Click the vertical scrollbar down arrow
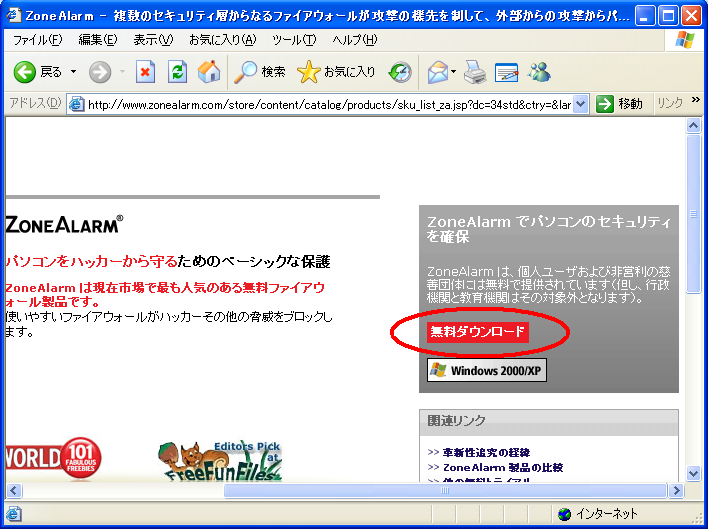This screenshot has height=529, width=708. coord(693,473)
